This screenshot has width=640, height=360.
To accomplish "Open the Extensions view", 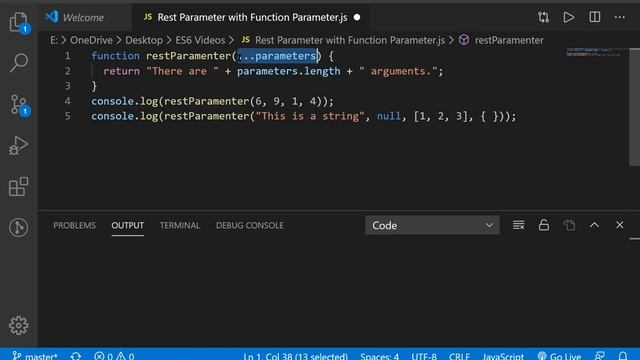I will 19,187.
